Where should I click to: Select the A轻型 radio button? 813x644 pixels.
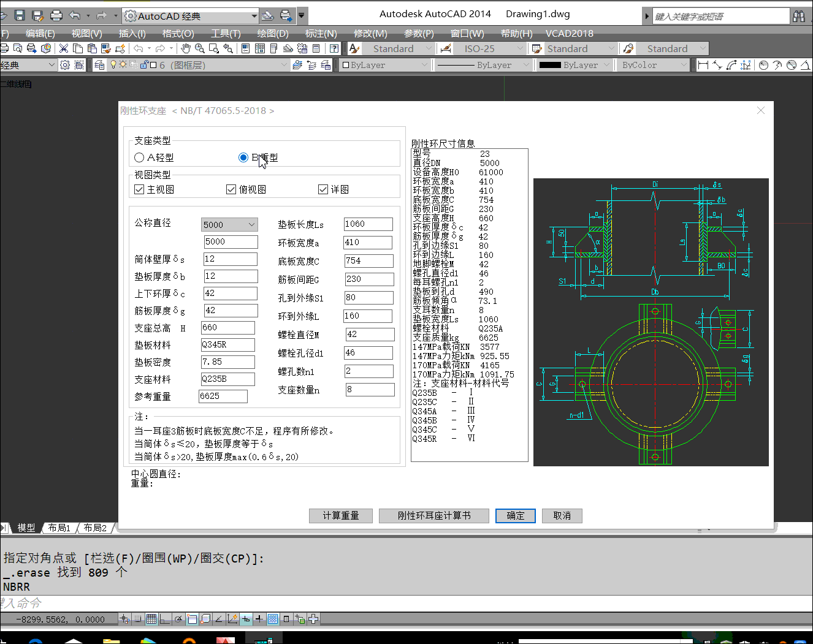point(139,157)
